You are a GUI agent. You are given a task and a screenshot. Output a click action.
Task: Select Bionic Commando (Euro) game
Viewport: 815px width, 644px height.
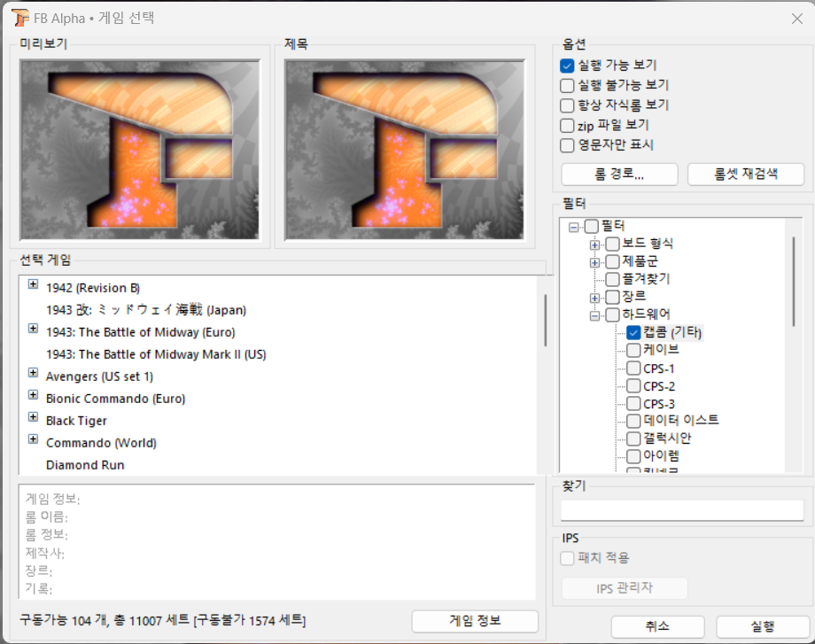[x=115, y=399]
